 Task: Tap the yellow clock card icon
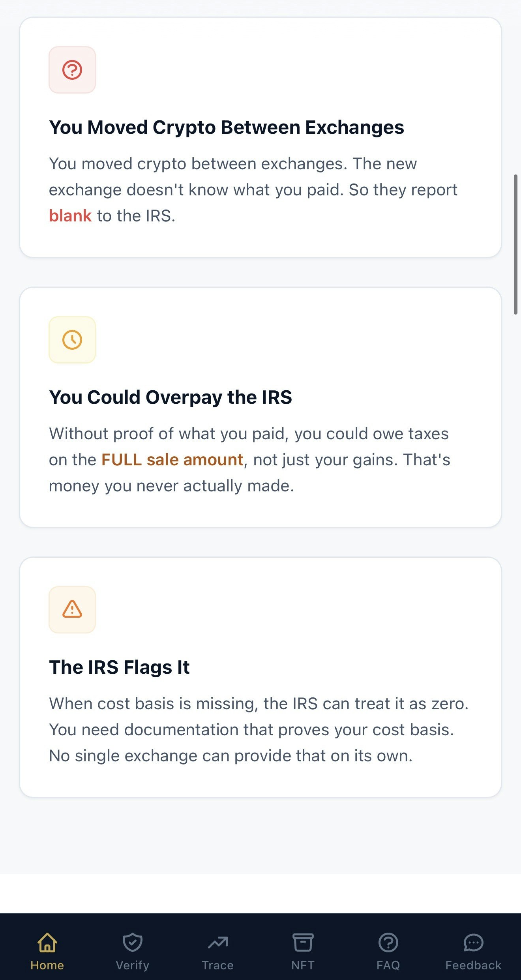coord(72,340)
